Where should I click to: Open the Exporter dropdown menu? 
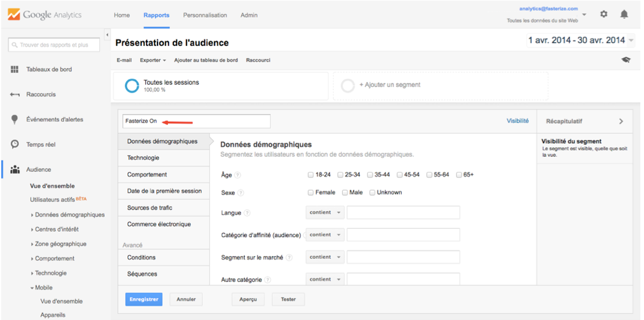[153, 60]
